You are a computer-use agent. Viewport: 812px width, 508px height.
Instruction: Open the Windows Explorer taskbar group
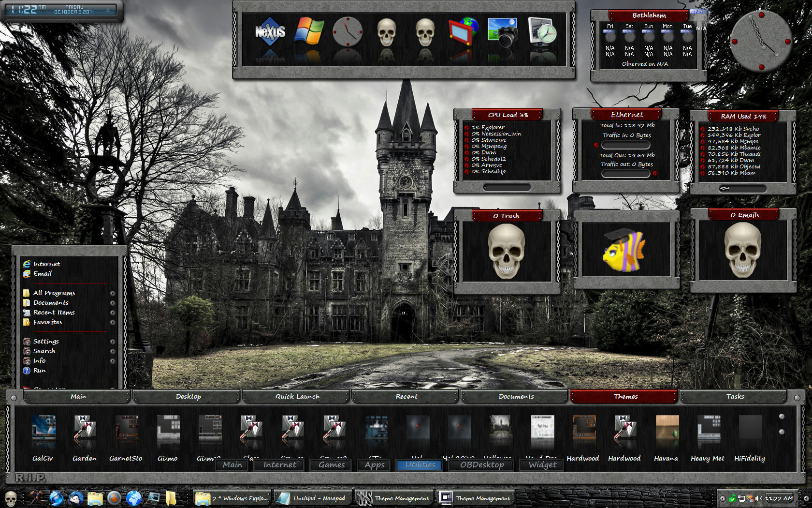point(232,498)
